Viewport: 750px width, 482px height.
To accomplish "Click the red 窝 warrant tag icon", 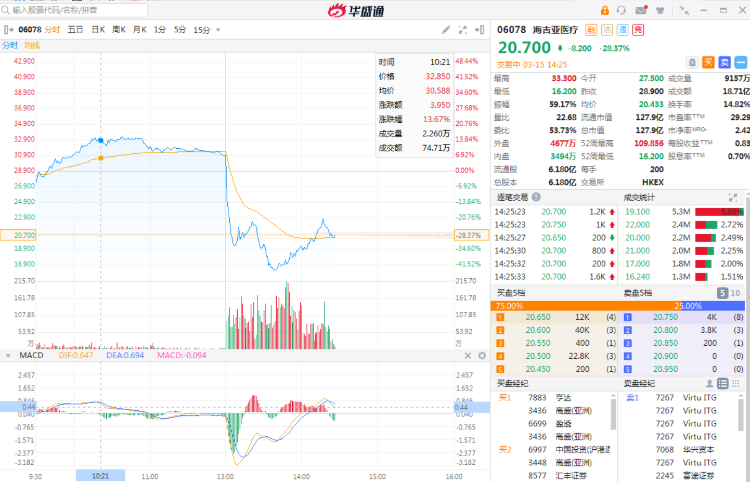I will pyautogui.click(x=638, y=30).
